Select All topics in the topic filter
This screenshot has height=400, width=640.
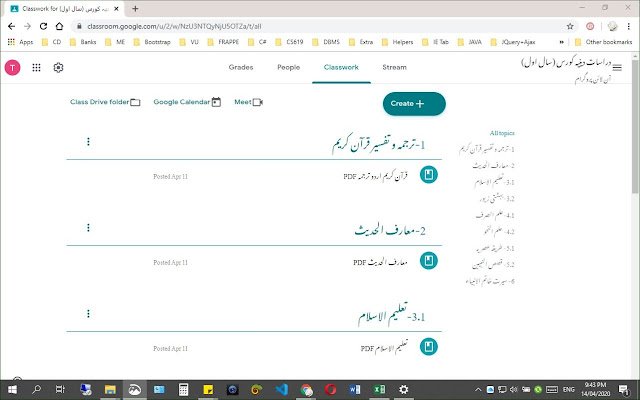tap(502, 133)
